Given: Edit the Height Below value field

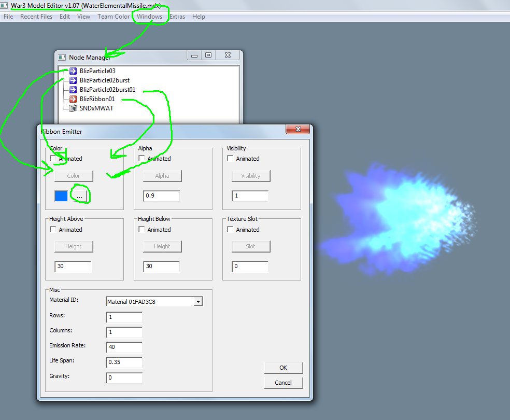Looking at the screenshot, I should pos(161,267).
